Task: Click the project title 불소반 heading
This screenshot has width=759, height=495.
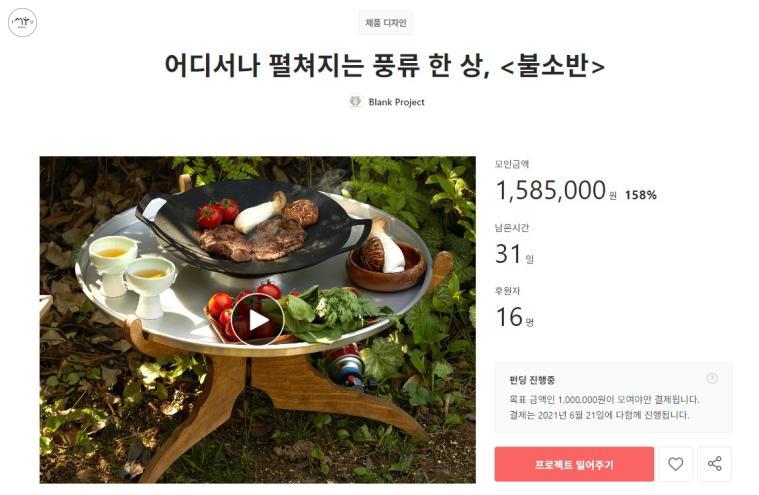Action: tap(385, 65)
